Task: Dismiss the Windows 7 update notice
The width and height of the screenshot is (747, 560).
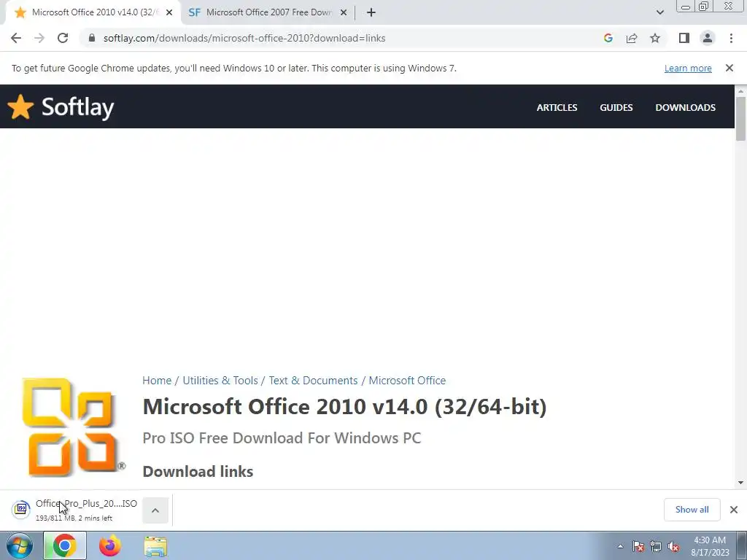Action: (x=729, y=68)
